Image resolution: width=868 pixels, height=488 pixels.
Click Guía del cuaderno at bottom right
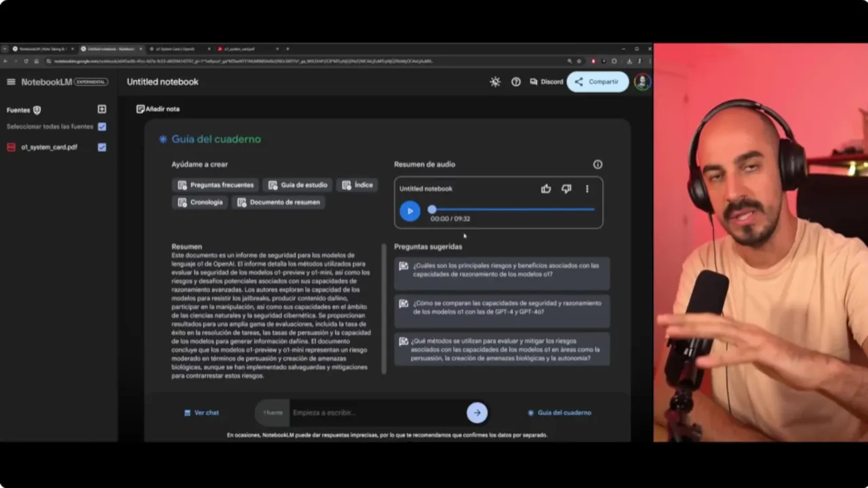pos(559,413)
